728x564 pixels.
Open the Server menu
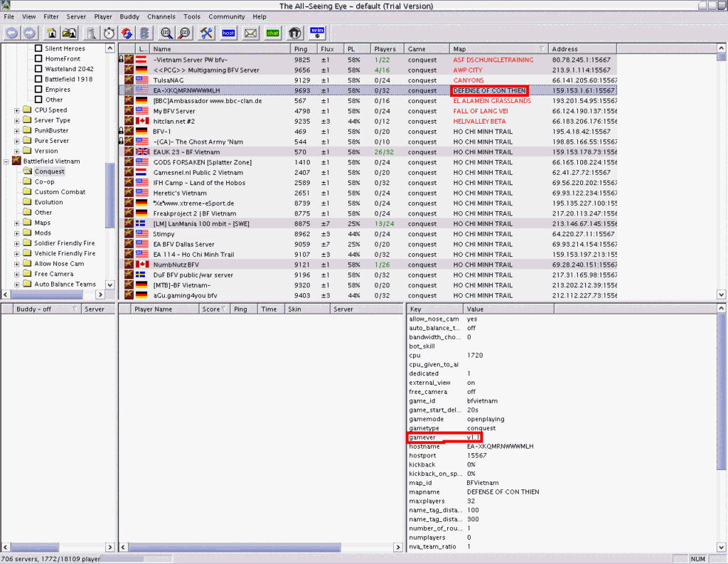(76, 16)
